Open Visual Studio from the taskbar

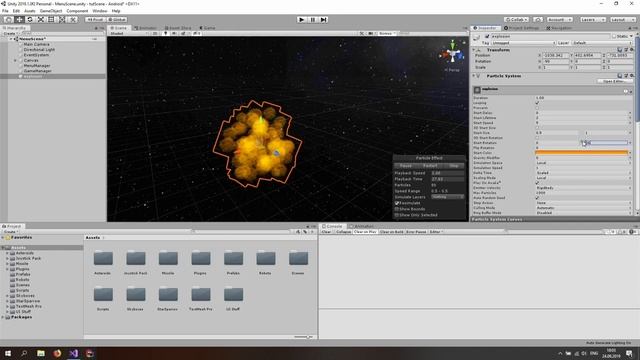tap(73, 353)
